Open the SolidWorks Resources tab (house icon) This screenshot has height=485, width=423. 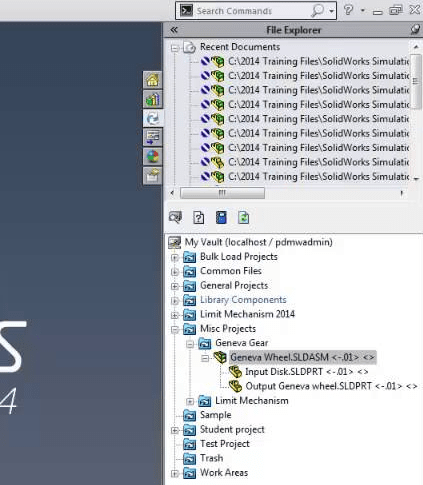[x=153, y=80]
